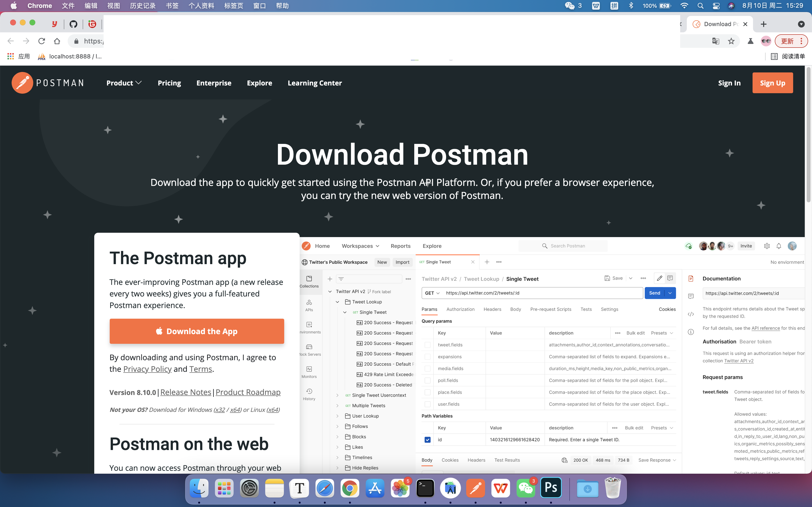Open the Privacy Policy link
This screenshot has height=507, width=812.
click(147, 369)
